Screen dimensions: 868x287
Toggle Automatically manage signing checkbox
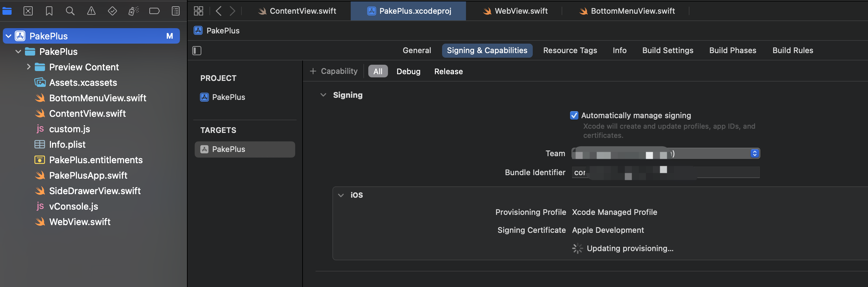click(574, 115)
